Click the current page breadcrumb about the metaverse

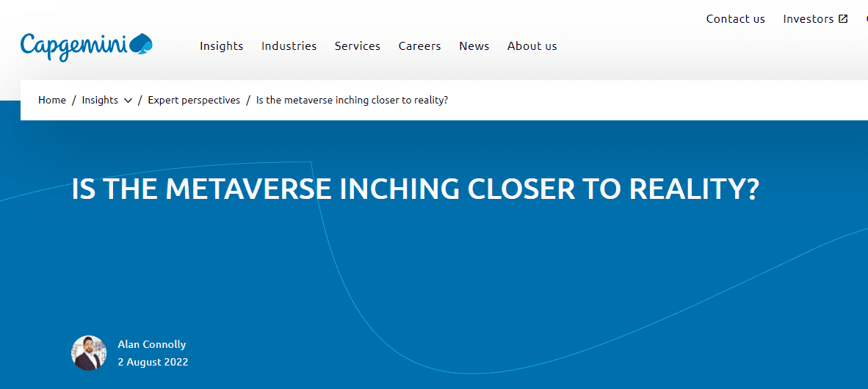pos(352,100)
